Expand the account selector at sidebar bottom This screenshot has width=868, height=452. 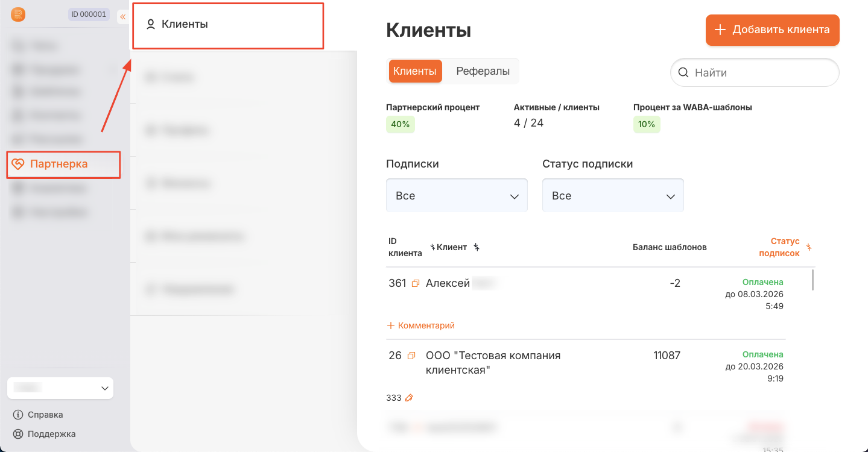point(60,389)
